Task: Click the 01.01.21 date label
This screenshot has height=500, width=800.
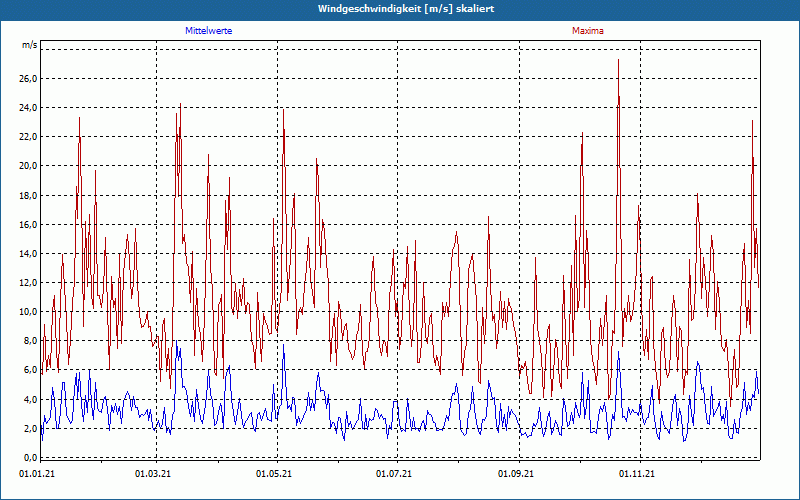Action: point(37,474)
